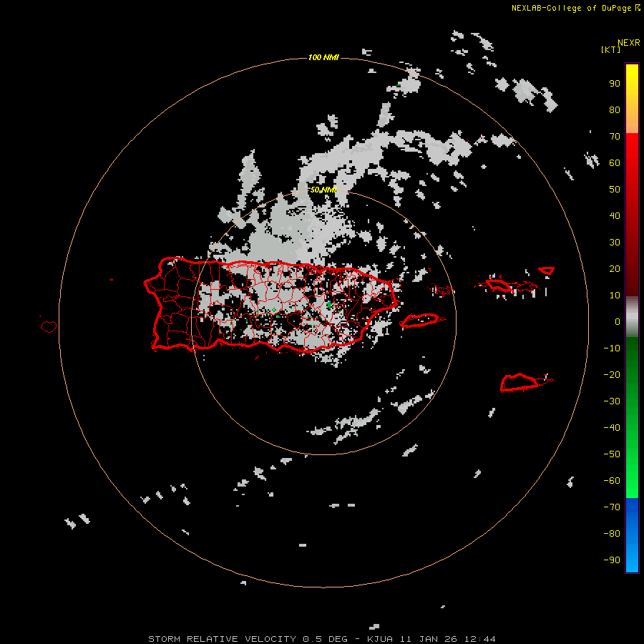
Task: Click the 40 value on the velocity scale
Action: 615,216
